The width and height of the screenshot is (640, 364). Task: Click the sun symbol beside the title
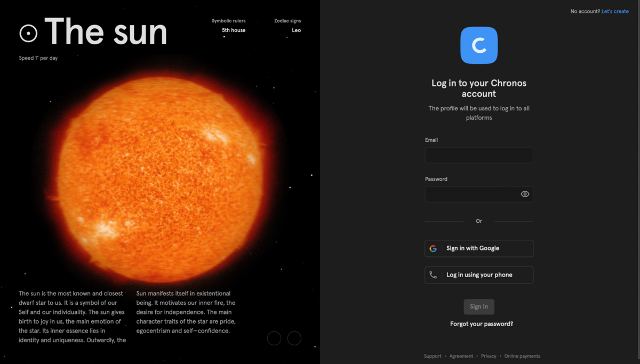tap(29, 34)
